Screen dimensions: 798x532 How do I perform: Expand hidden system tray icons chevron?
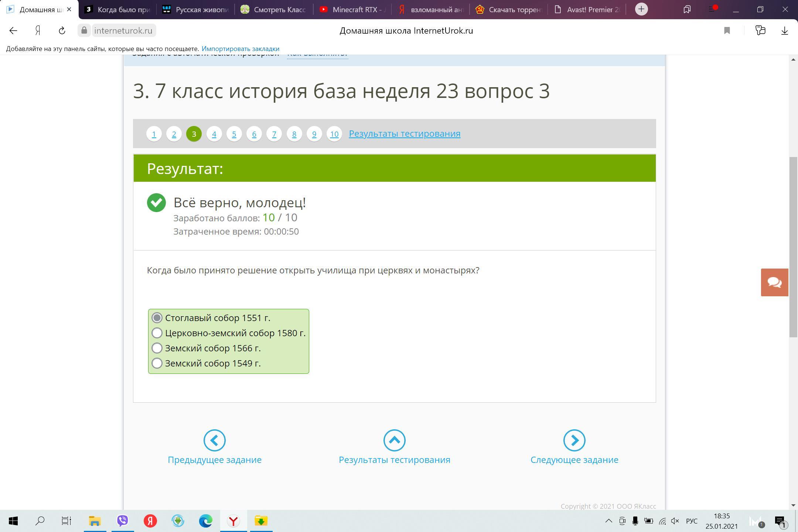pos(608,521)
